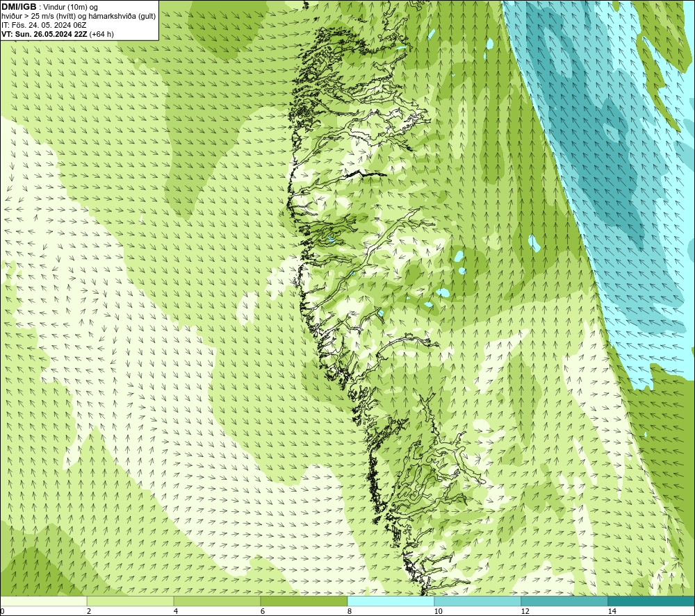
Task: Click the 'hviður > 25 m/s (hvítt)' legend line
Action: (x=79, y=17)
